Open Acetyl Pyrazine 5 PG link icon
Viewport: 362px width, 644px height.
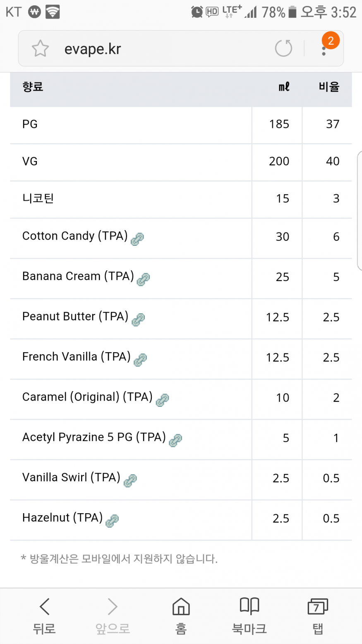(175, 440)
